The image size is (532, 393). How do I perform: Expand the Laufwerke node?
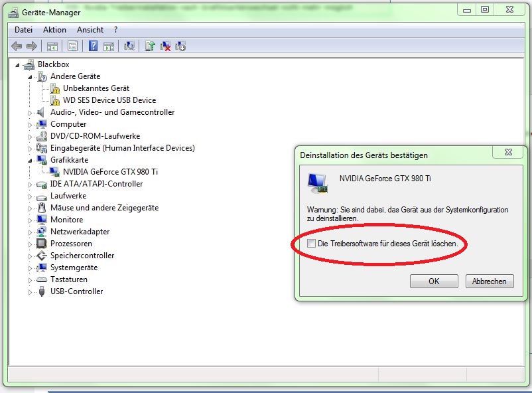pos(30,196)
